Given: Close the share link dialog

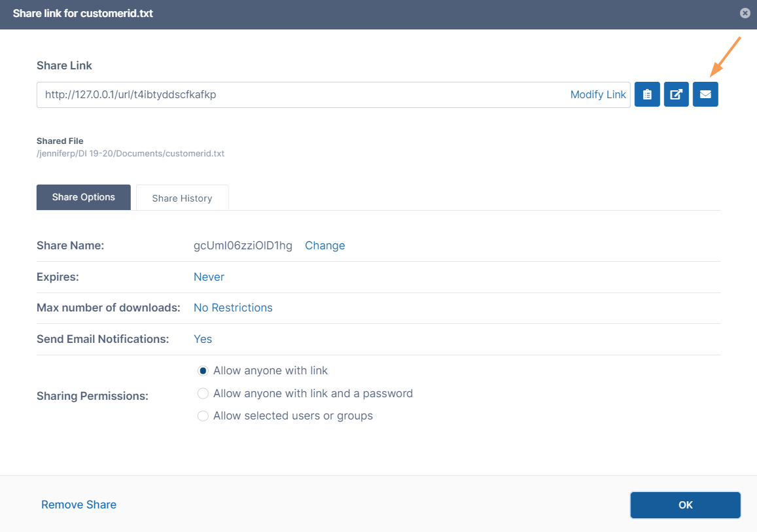Looking at the screenshot, I should coord(745,13).
